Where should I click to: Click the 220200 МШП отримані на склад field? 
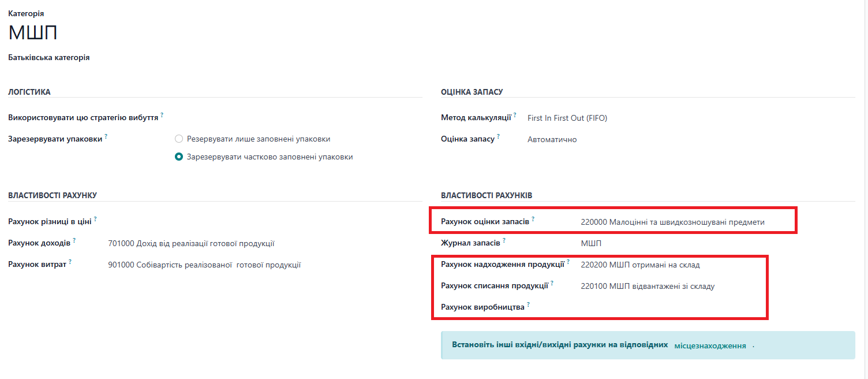click(x=640, y=265)
